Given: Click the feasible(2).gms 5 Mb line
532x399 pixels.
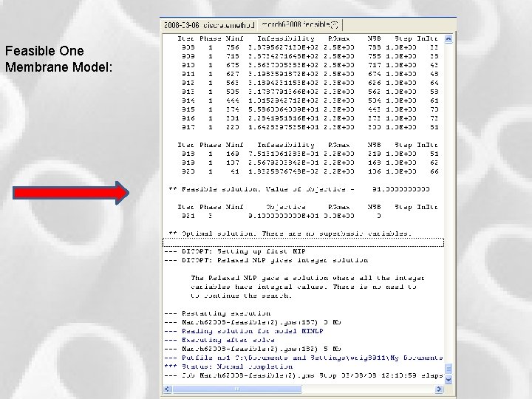Looking at the screenshot, I should [253, 349].
